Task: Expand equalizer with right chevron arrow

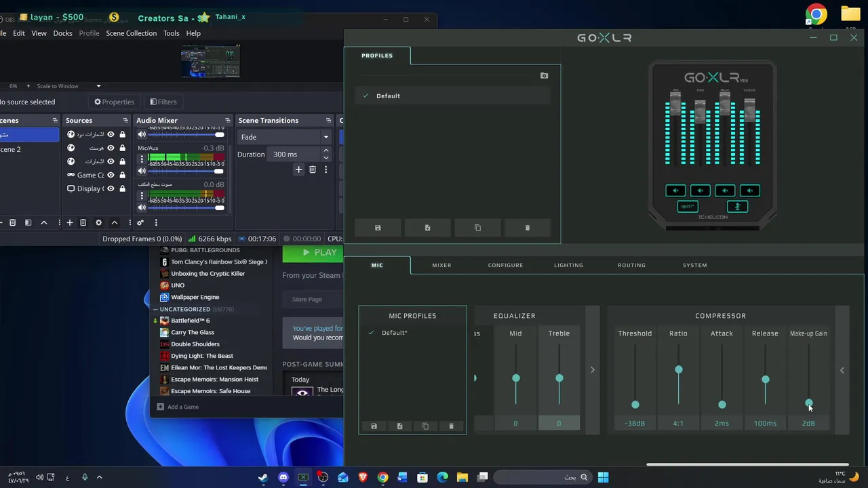Action: point(592,370)
